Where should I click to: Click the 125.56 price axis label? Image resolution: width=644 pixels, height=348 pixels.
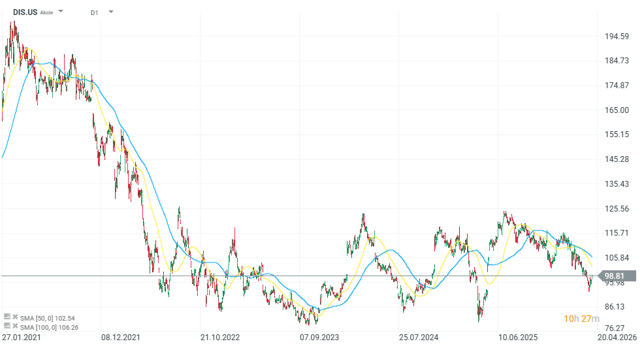click(x=617, y=208)
